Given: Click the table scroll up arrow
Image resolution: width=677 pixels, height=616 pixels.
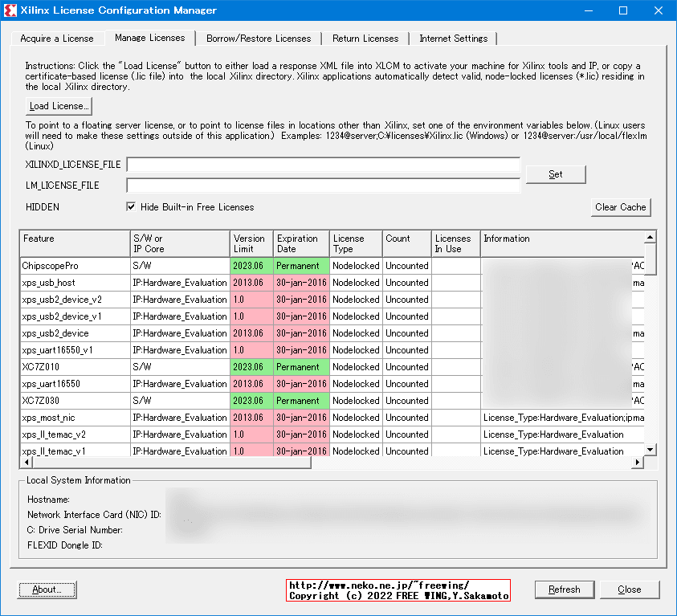Looking at the screenshot, I should [x=650, y=237].
